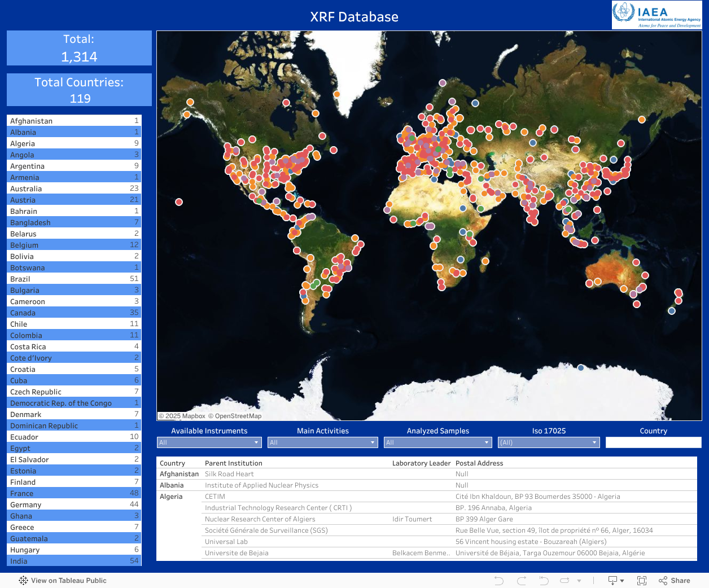Open the Analyzed Samples filter dropdown
Screen dimensions: 709x588
(437, 442)
